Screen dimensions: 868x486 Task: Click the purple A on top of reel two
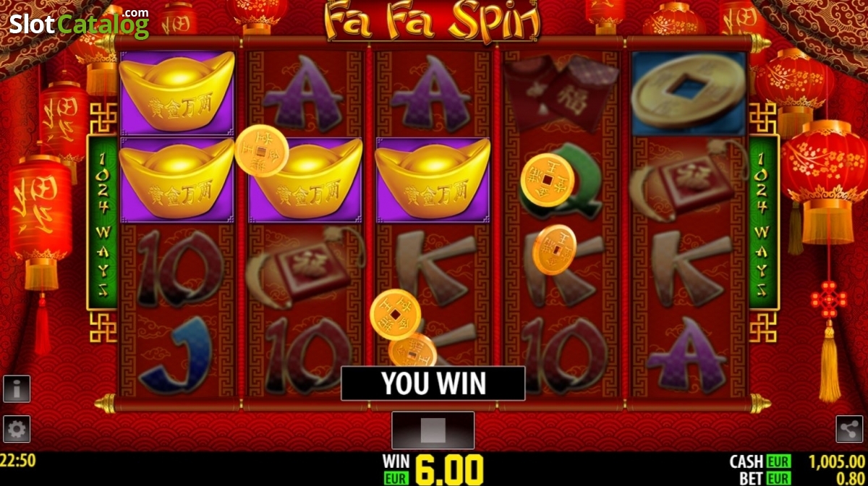[x=303, y=95]
